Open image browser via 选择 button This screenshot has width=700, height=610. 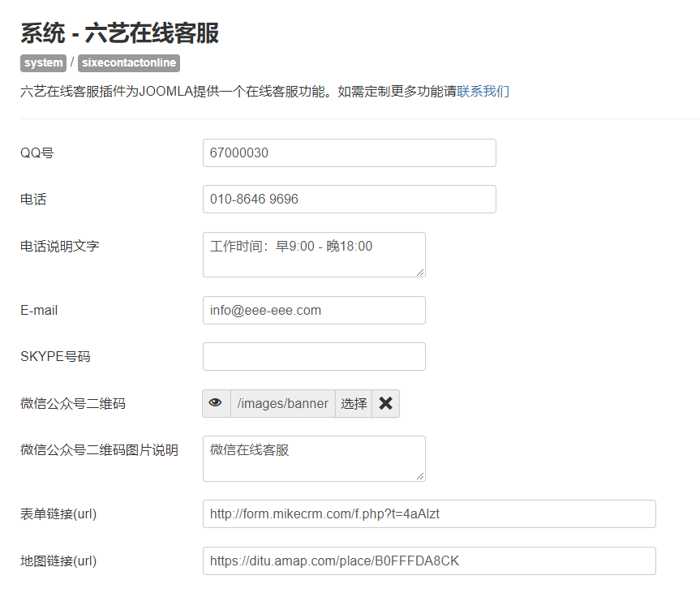[353, 403]
